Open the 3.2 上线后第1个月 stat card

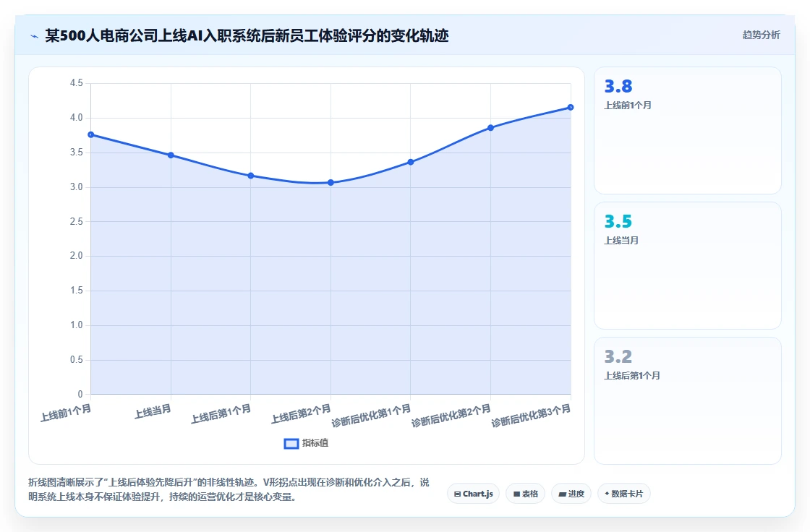688,401
